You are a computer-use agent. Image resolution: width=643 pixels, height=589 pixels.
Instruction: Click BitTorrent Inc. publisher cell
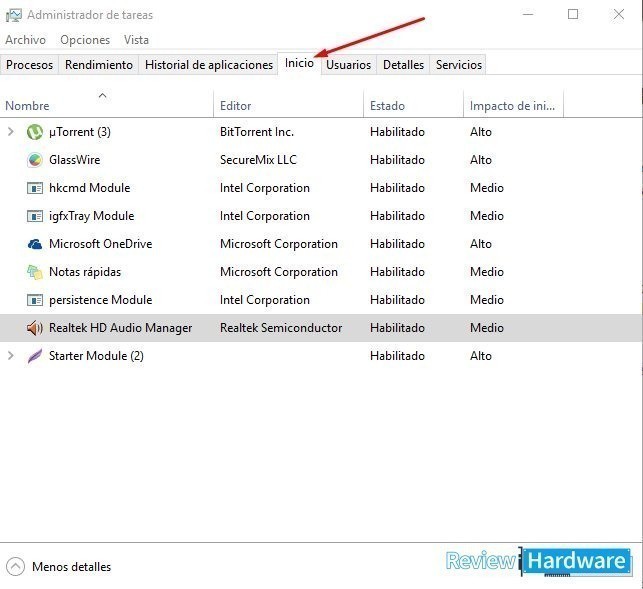pyautogui.click(x=257, y=132)
